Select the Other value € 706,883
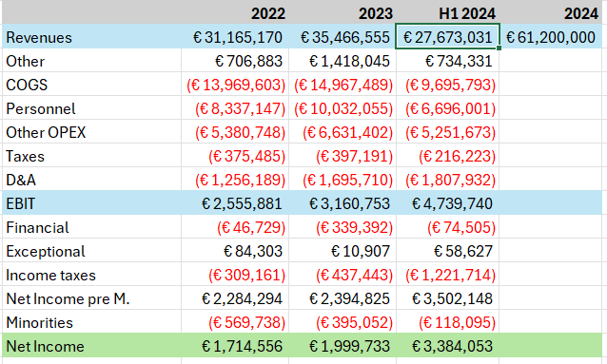Viewport: 607px width, 364px height. (x=235, y=61)
